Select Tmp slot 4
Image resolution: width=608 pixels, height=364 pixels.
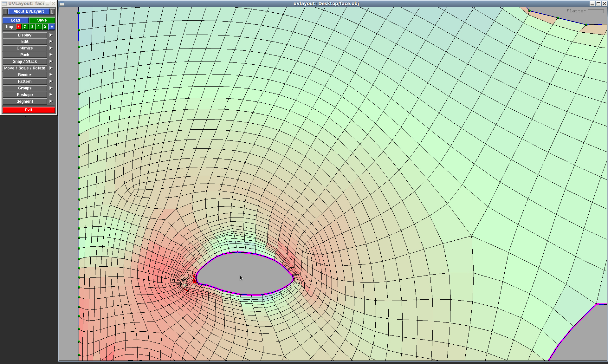[38, 27]
